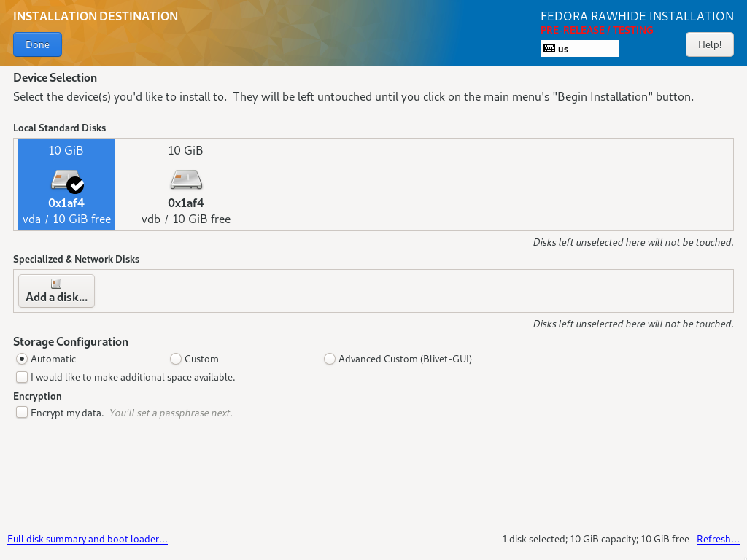
Task: Click the vdb 0x1af4 disk name
Action: pos(186,203)
